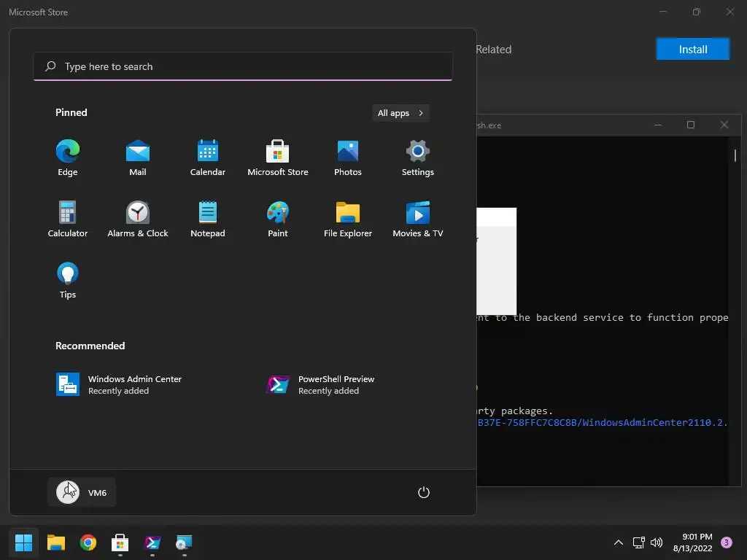747x560 pixels.
Task: Open the notification badge showing 3
Action: point(727,542)
